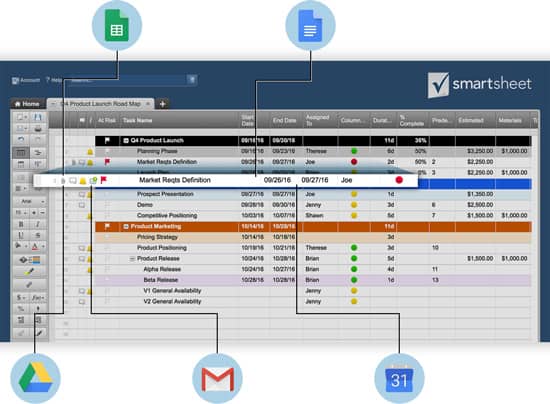Screen dimensions: 550x404
Task: Select the Google Drive icon
Action: tap(35, 377)
